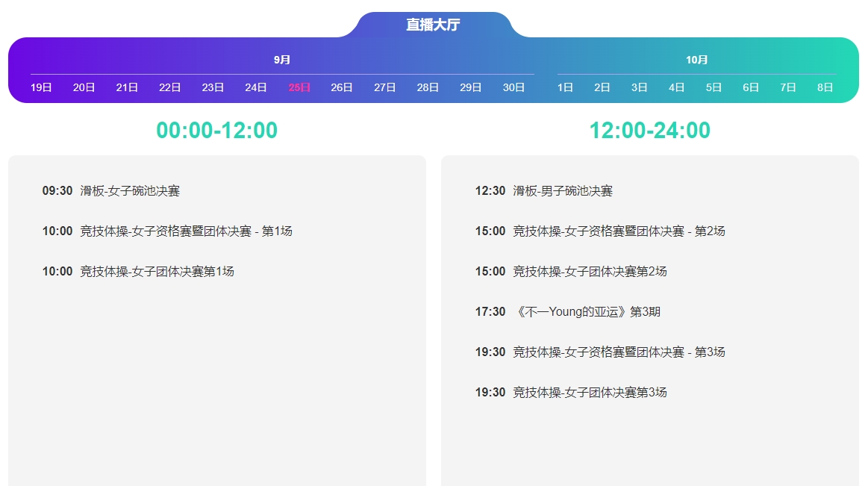
Task: Switch to the 30日 date tab
Action: click(x=513, y=87)
